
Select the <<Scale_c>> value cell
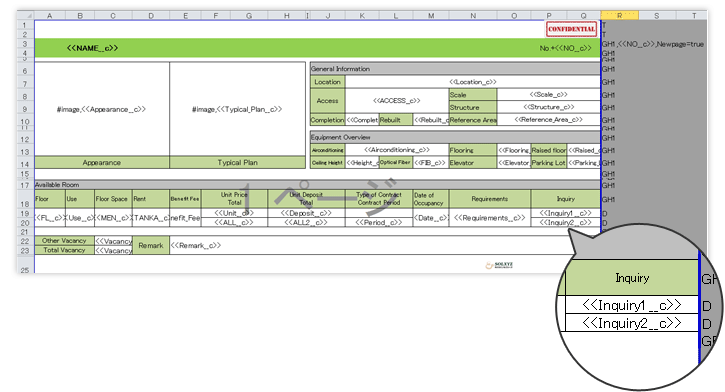[548, 94]
